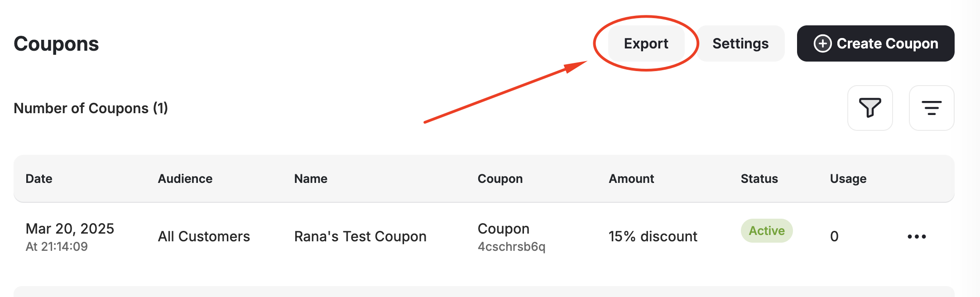Click the 15% discount amount cell
980x297 pixels.
point(653,236)
